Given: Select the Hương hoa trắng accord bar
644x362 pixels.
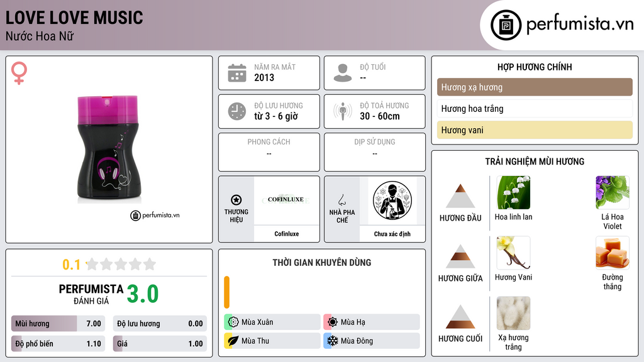Looking at the screenshot, I should pyautogui.click(x=535, y=108).
